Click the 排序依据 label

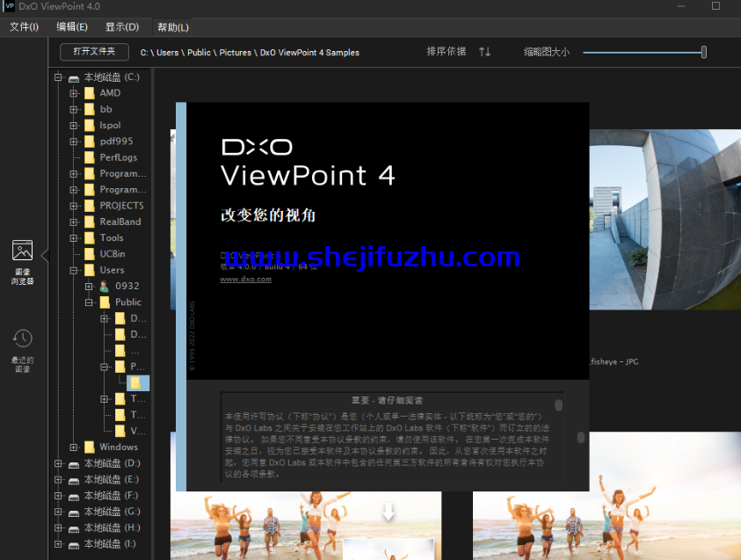pos(447,52)
